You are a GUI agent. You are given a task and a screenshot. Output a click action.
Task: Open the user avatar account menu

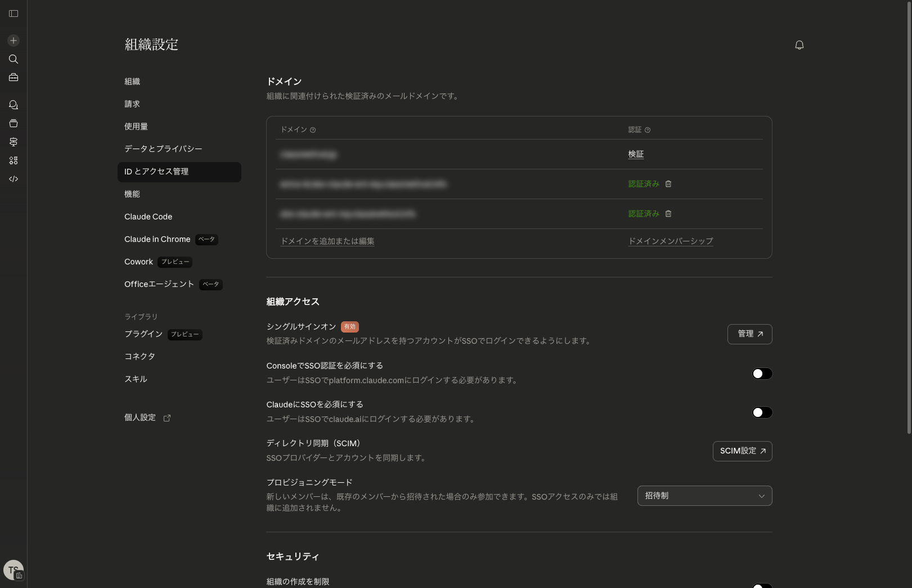tap(13, 570)
